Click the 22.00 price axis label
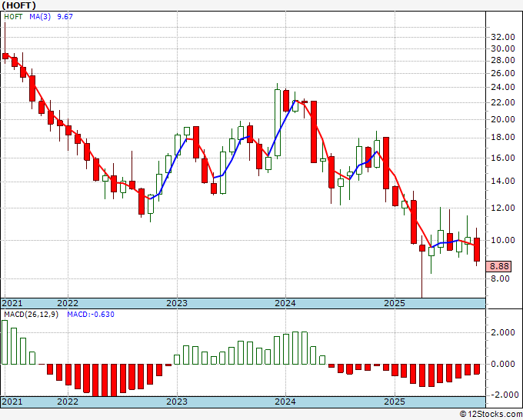The height and width of the screenshot is (420, 523). point(503,103)
